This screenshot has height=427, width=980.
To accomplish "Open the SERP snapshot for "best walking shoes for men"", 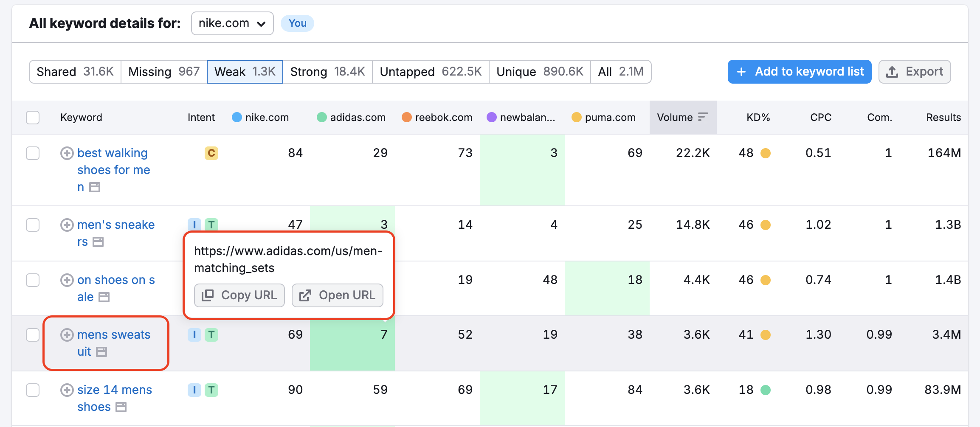I will pos(94,187).
